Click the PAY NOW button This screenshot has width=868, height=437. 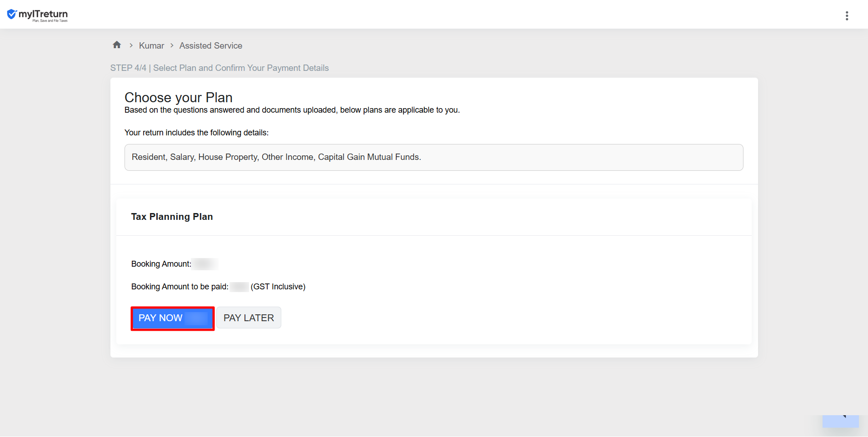pyautogui.click(x=173, y=318)
